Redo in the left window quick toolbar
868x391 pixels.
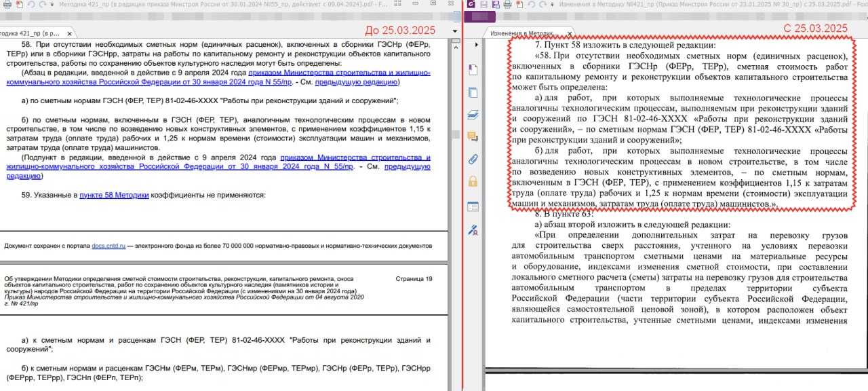click(43, 4)
